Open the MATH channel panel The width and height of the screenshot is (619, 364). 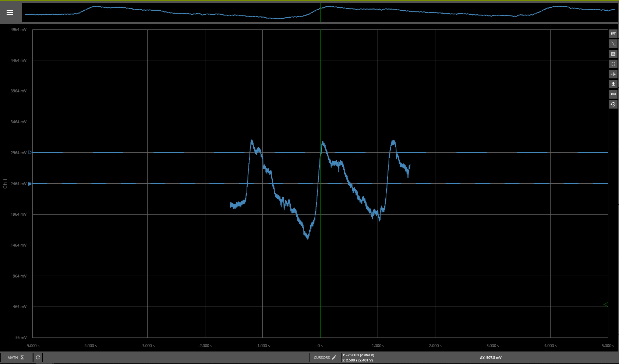pyautogui.click(x=16, y=357)
